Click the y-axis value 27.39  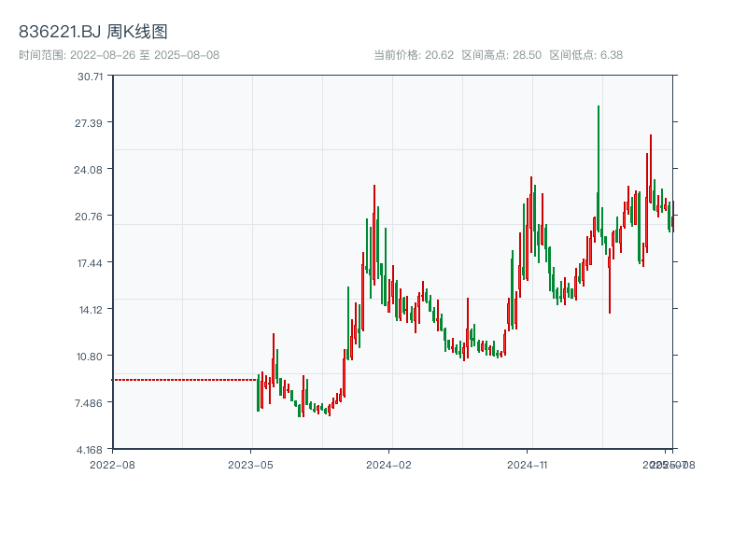pyautogui.click(x=89, y=123)
